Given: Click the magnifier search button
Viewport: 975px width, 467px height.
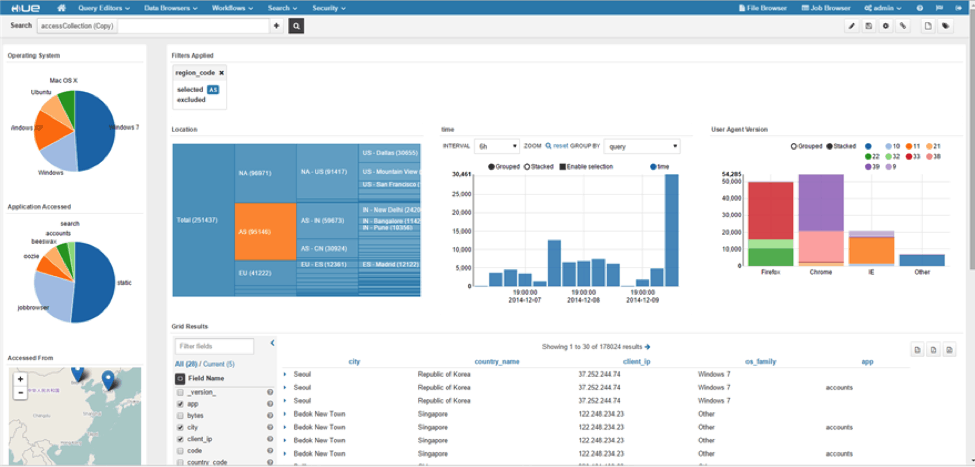Looking at the screenshot, I should (296, 25).
